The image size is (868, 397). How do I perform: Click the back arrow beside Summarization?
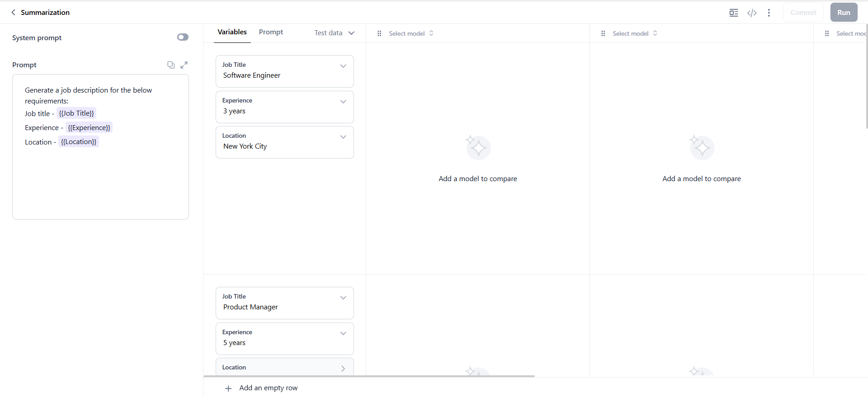(13, 13)
